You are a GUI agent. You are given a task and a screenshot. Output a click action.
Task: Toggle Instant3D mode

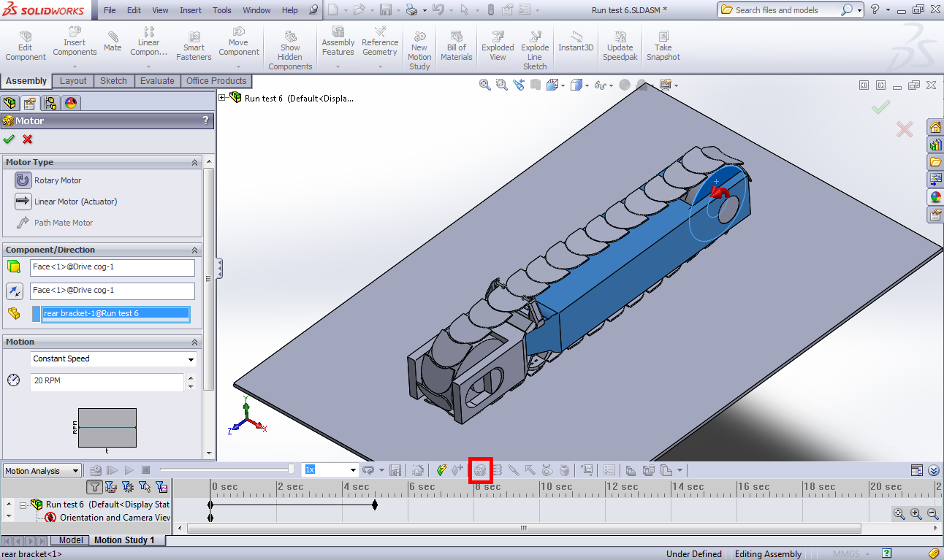pyautogui.click(x=576, y=42)
